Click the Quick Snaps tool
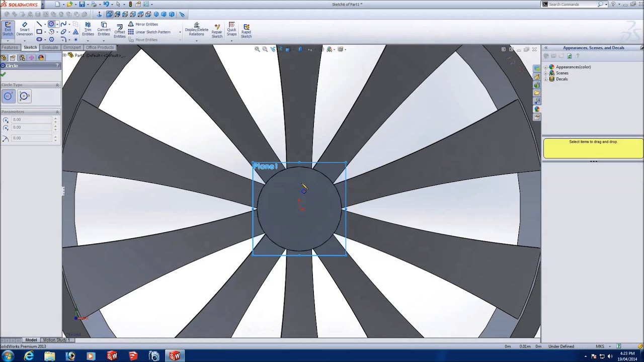The width and height of the screenshot is (644, 362). click(231, 29)
